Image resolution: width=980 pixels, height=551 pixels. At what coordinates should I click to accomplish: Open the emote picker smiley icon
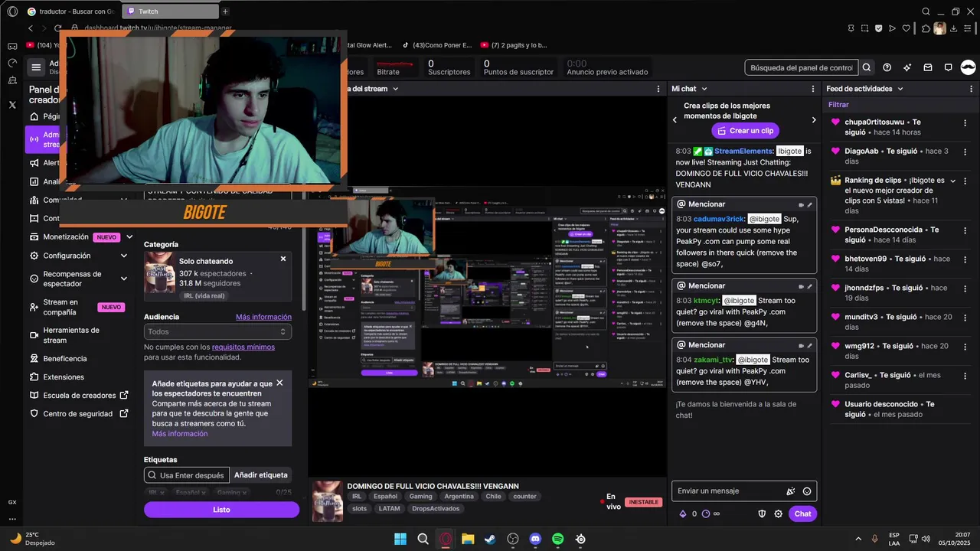[807, 491]
